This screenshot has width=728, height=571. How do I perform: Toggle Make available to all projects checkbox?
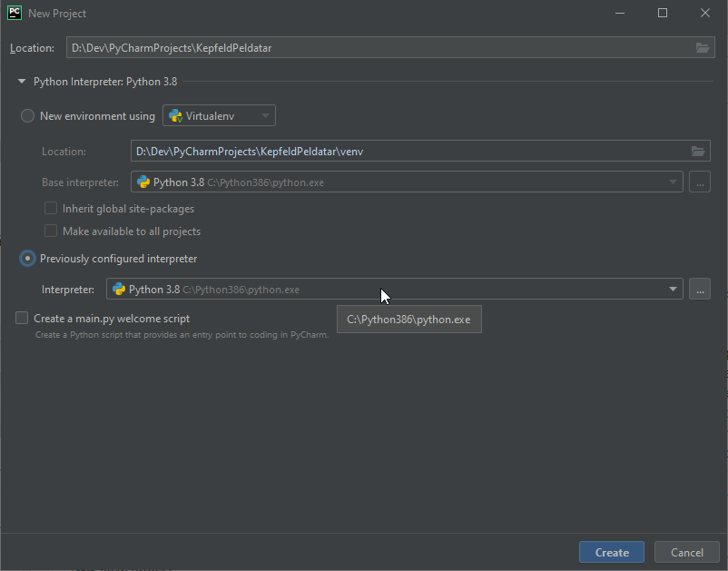point(51,231)
